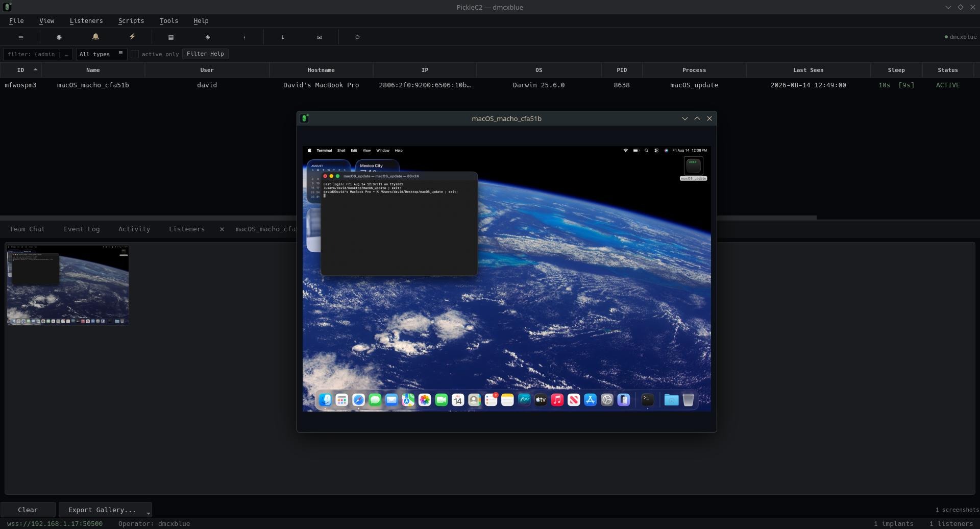Open the File menu
The image size is (980, 529).
(16, 21)
